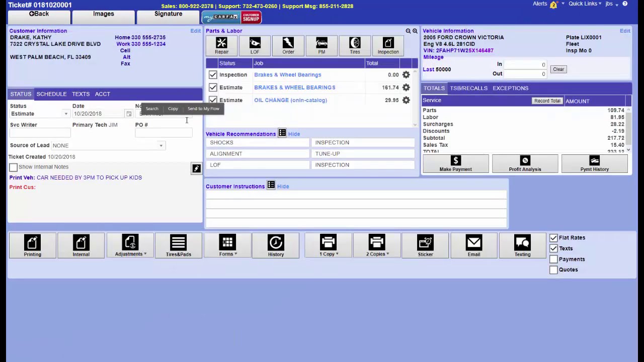This screenshot has height=362, width=644.
Task: Open Tires&Pads icon
Action: click(x=178, y=246)
